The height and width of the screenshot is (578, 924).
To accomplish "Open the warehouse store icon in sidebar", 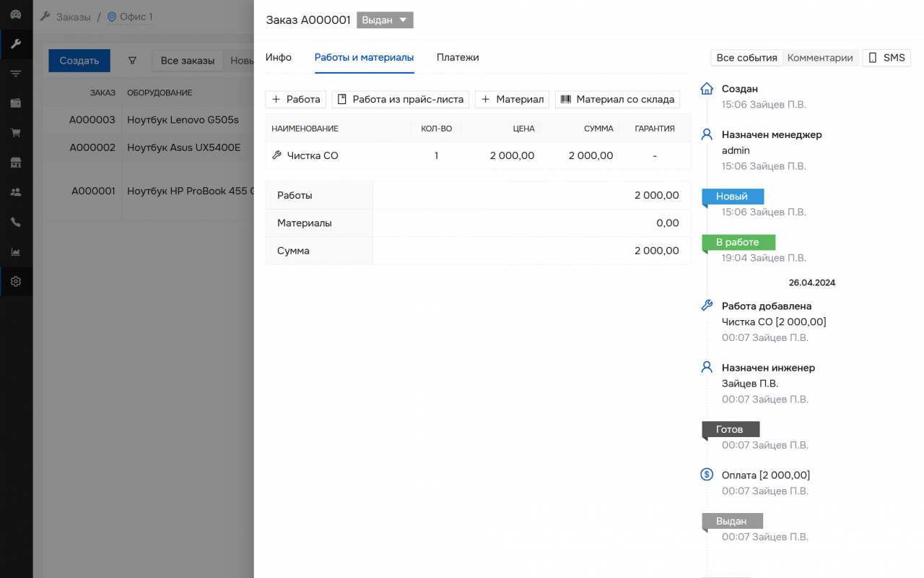I will 16,163.
